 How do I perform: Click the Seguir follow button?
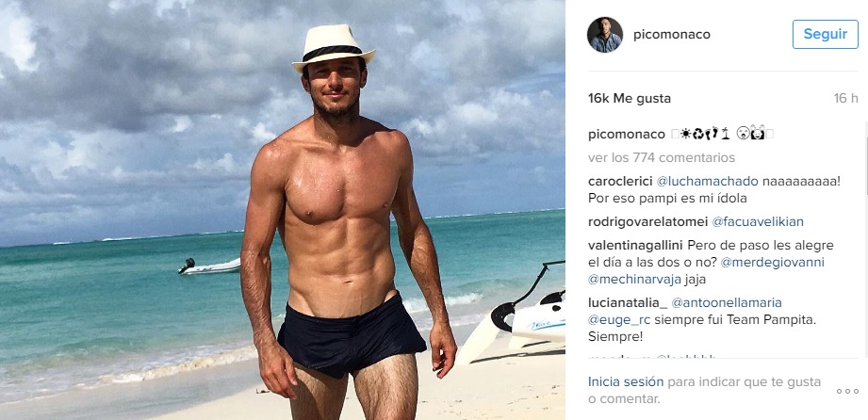pos(826,34)
